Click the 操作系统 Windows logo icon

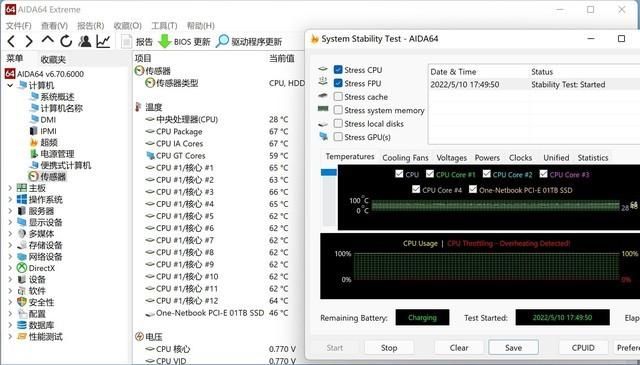22,200
